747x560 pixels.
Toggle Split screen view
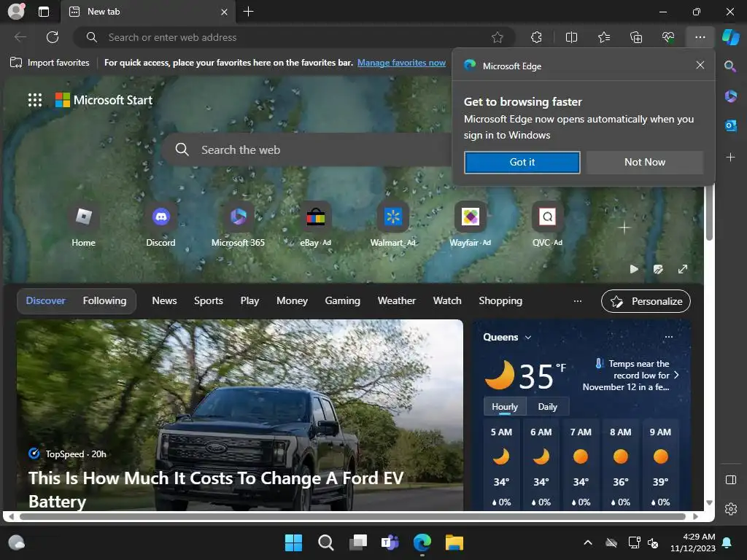coord(571,37)
